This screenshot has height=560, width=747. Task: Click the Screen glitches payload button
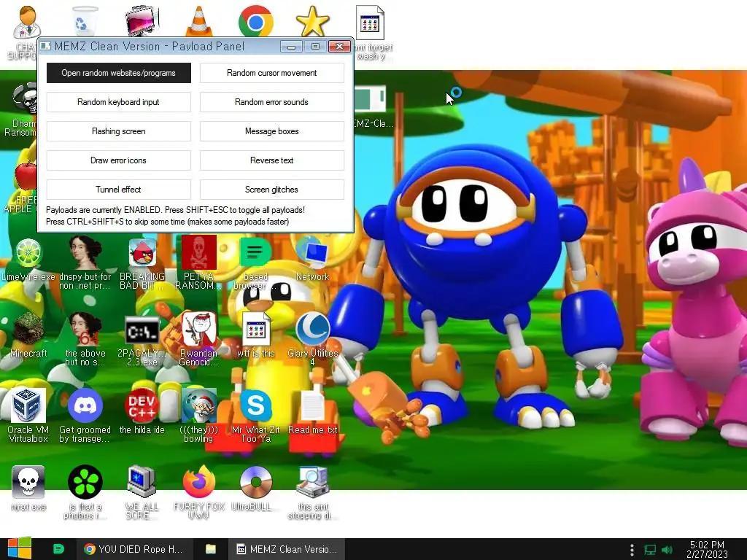pyautogui.click(x=271, y=190)
